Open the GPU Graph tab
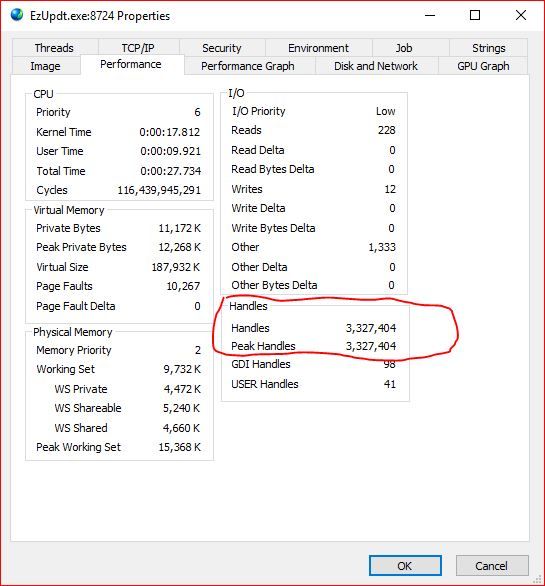Screen dimensions: 545x586 pos(483,66)
